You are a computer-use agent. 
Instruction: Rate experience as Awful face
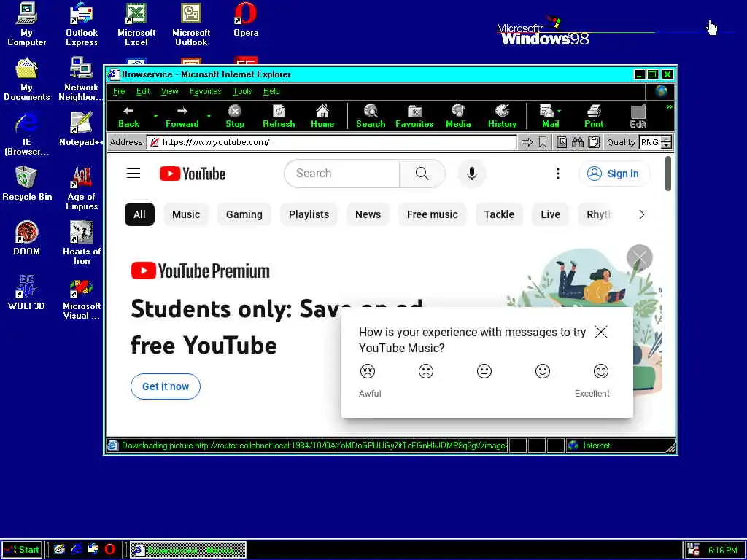point(368,371)
